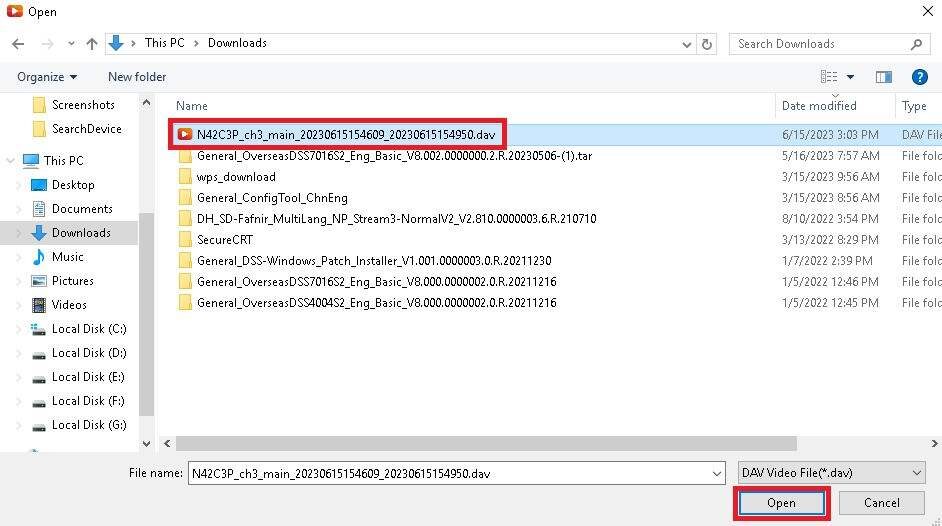The width and height of the screenshot is (942, 526).
Task: Open the view options dropdown arrow
Action: (x=850, y=77)
